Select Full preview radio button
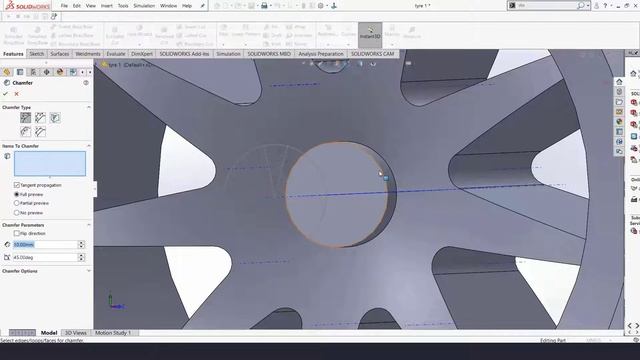The image size is (640, 360). point(17,194)
